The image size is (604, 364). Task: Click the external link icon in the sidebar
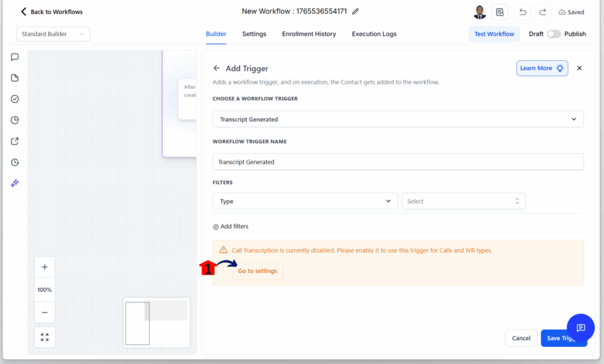tap(14, 141)
